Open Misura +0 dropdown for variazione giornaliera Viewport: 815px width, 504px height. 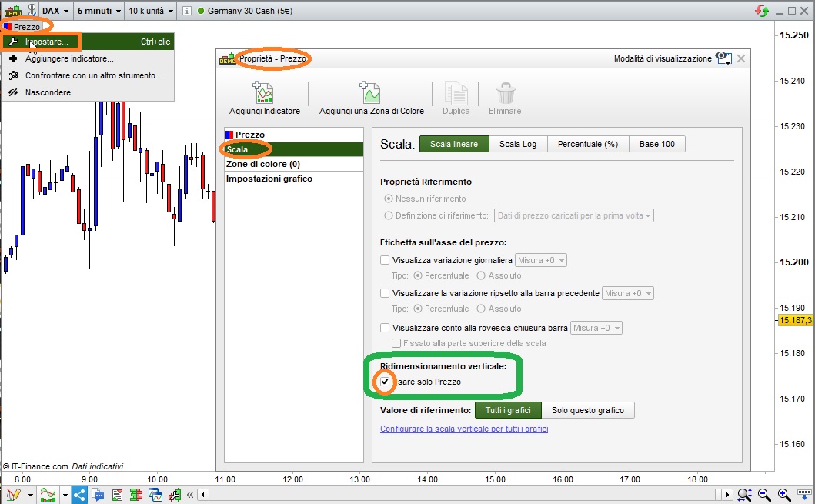(x=540, y=260)
